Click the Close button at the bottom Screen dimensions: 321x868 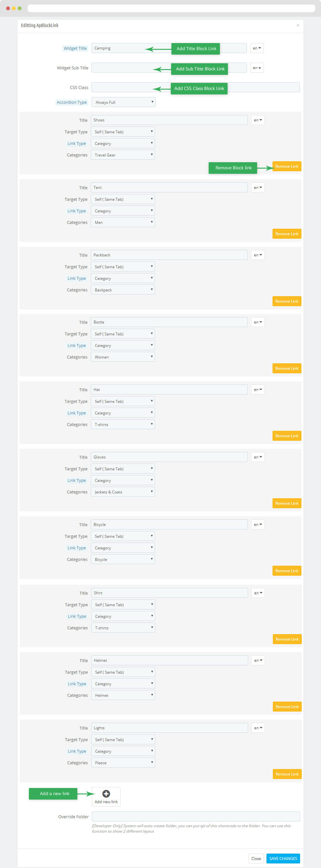pos(256,858)
